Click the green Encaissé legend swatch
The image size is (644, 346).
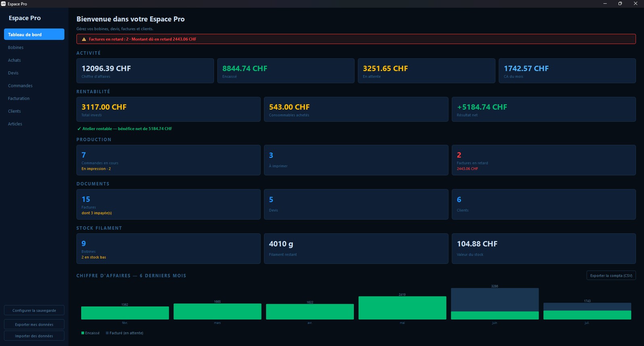click(83, 333)
